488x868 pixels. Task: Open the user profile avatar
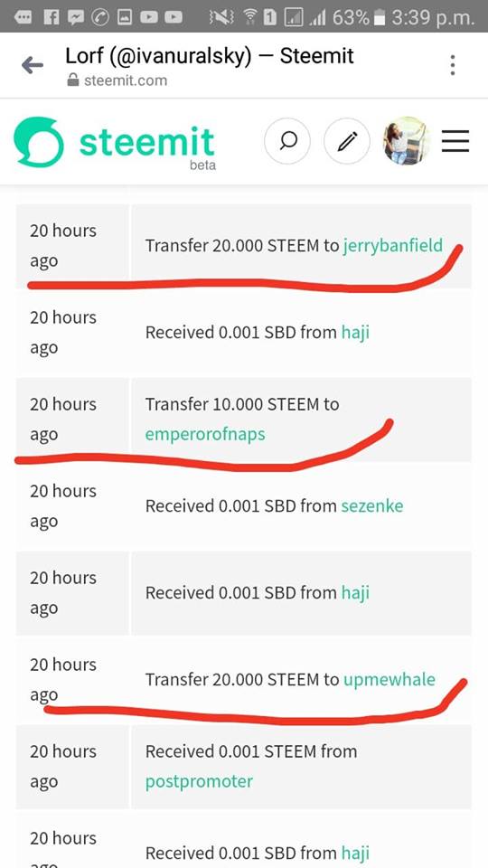click(x=406, y=141)
